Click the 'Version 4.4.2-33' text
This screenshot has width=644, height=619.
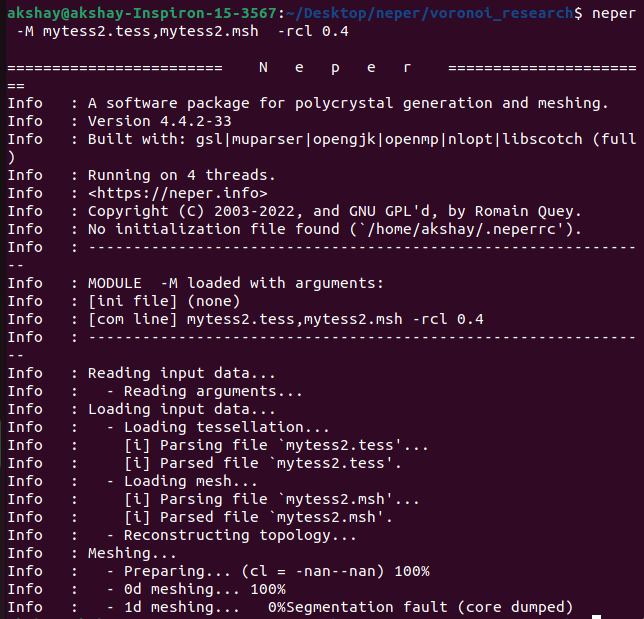click(160, 121)
